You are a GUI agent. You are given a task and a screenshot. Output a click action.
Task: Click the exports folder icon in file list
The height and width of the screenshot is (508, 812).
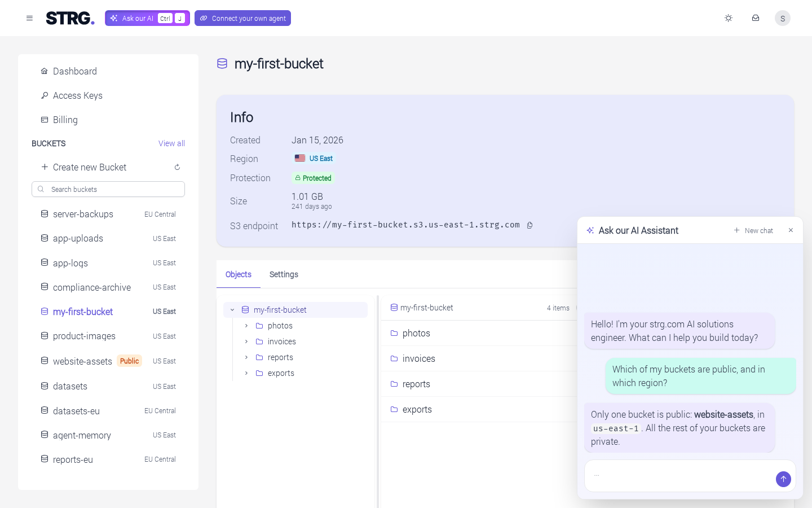(x=394, y=409)
